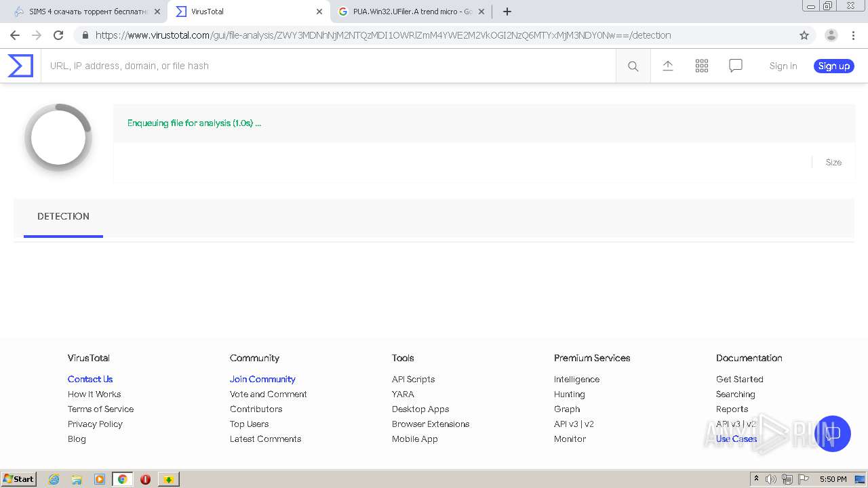The image size is (868, 488).
Task: Focus the URL, IP, domain search field
Action: 328,66
